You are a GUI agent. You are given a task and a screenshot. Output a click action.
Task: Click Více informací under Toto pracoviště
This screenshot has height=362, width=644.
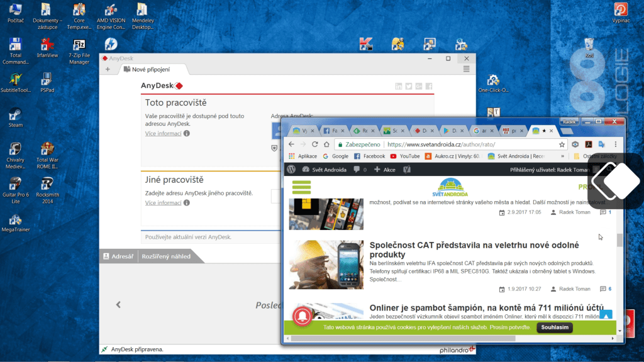tap(163, 133)
